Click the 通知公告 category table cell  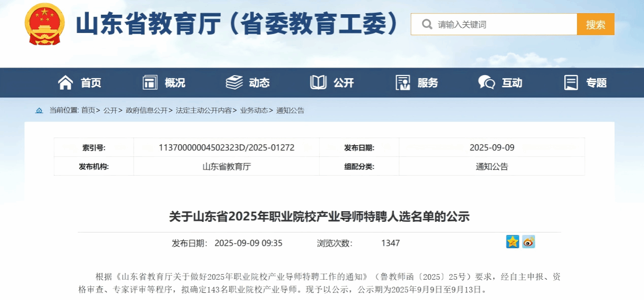tap(492, 166)
